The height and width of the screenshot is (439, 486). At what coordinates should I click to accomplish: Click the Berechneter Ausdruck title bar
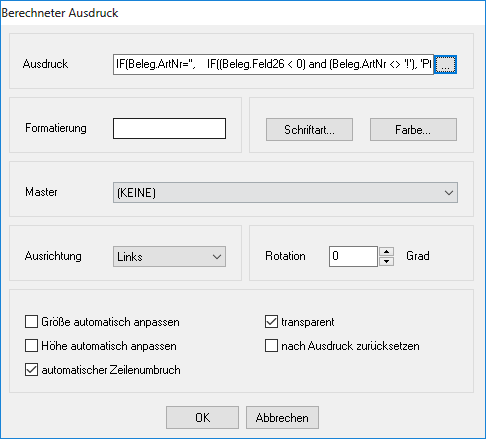(x=243, y=13)
